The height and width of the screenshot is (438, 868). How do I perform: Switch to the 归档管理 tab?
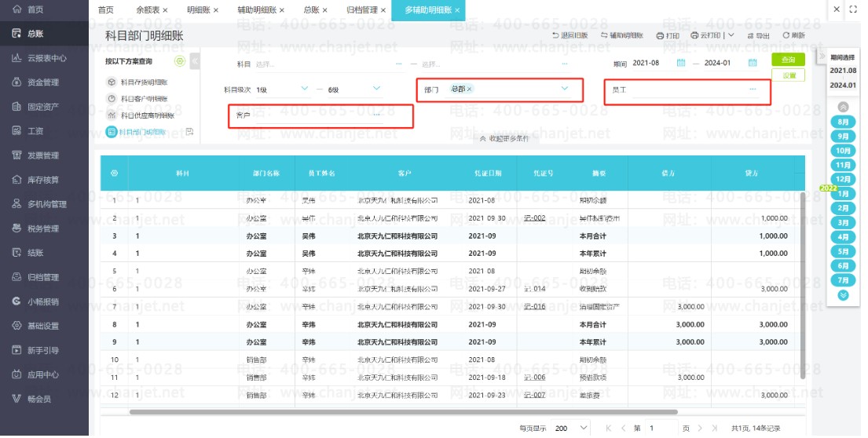(362, 10)
